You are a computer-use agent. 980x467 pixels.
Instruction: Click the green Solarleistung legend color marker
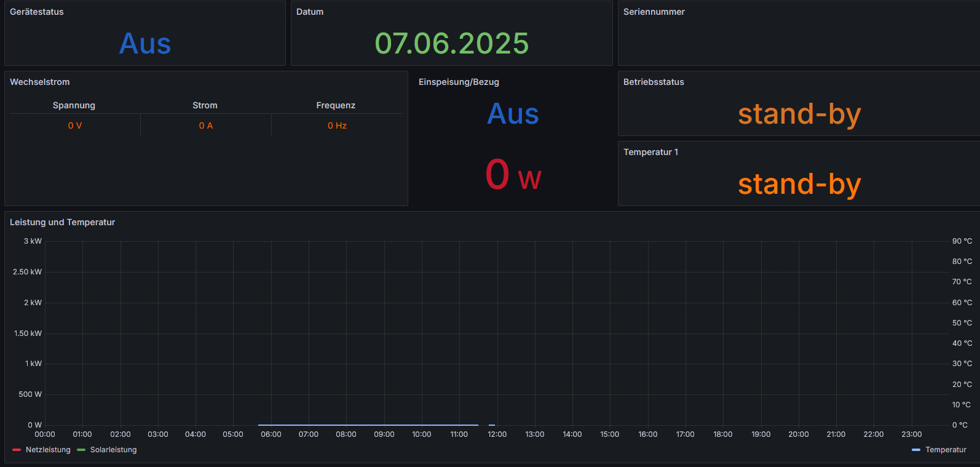pyautogui.click(x=81, y=450)
